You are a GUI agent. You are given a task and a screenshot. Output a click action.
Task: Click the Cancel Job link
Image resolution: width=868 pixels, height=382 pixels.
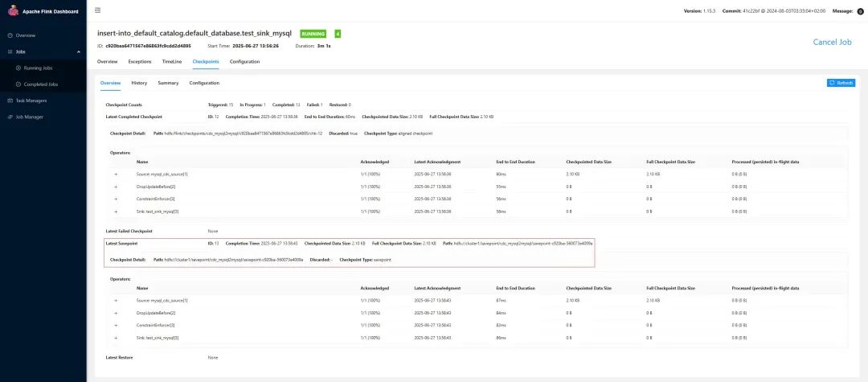pyautogui.click(x=832, y=42)
